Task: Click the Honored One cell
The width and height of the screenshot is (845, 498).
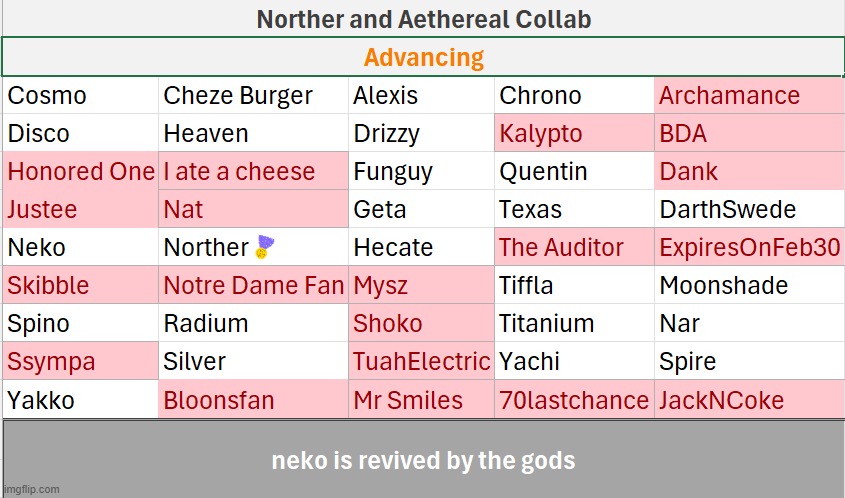Action: pos(80,171)
